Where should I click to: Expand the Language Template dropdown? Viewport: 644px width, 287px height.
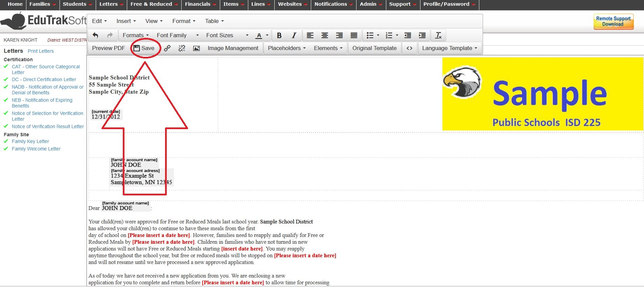[449, 48]
